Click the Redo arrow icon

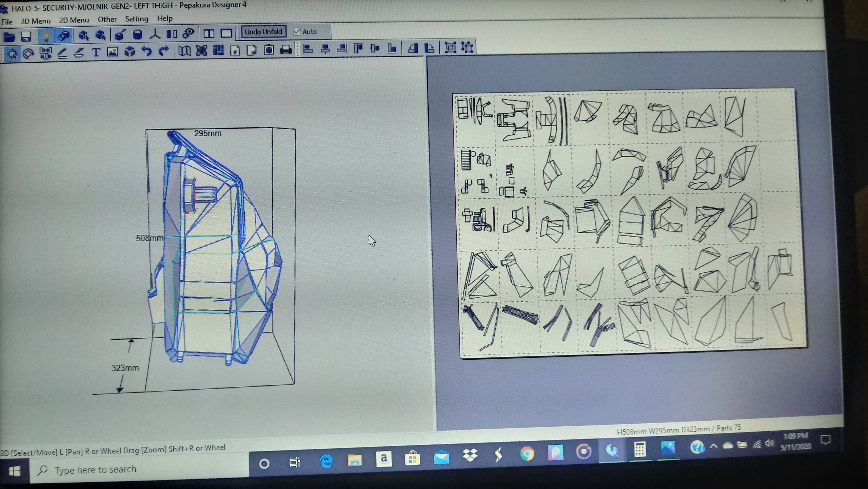point(164,51)
